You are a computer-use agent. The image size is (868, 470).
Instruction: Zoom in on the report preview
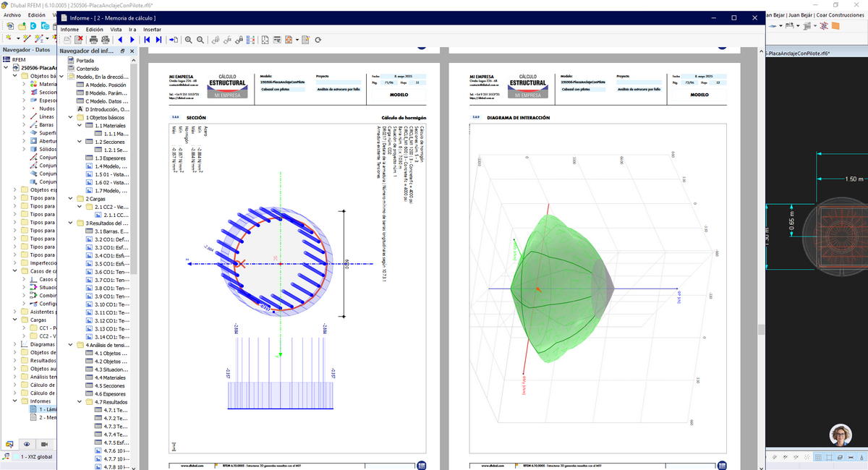(x=189, y=40)
